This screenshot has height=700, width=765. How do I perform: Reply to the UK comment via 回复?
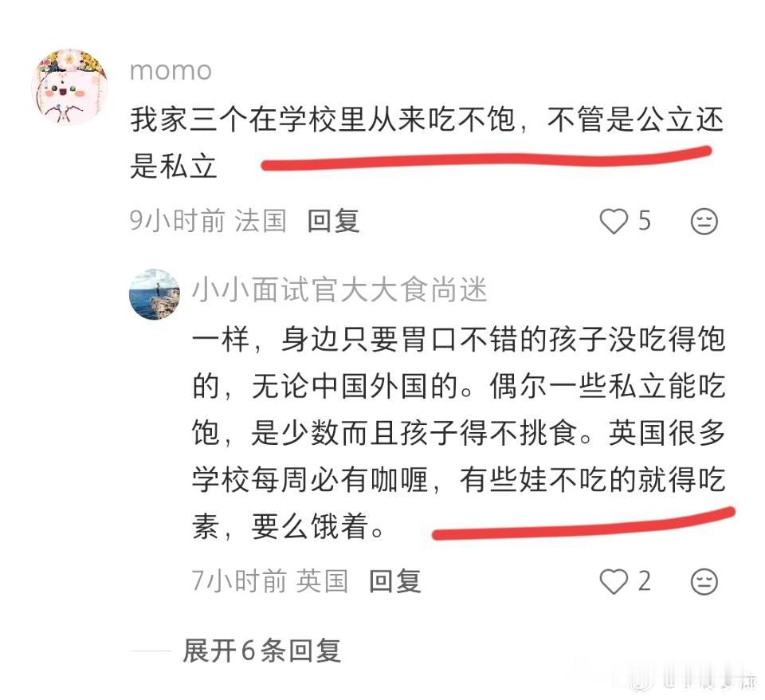[395, 581]
